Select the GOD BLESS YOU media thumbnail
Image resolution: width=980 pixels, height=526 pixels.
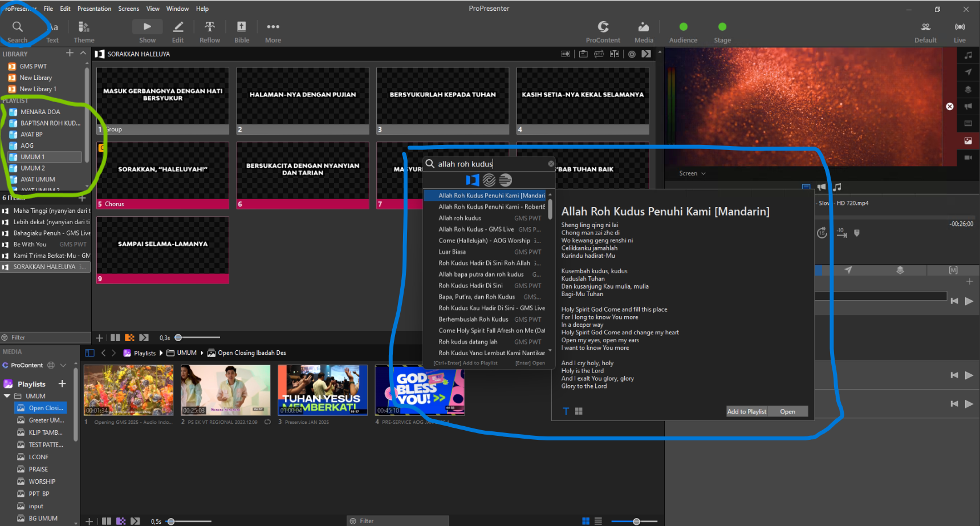[420, 390]
